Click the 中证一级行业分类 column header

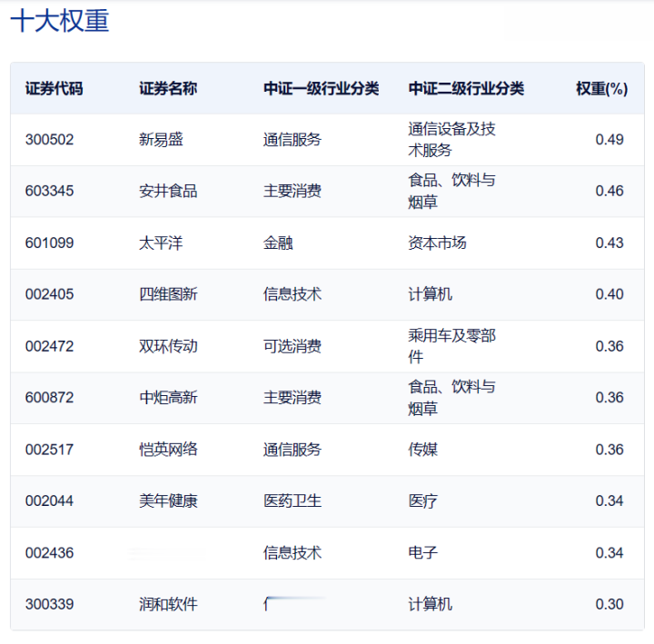(x=322, y=88)
